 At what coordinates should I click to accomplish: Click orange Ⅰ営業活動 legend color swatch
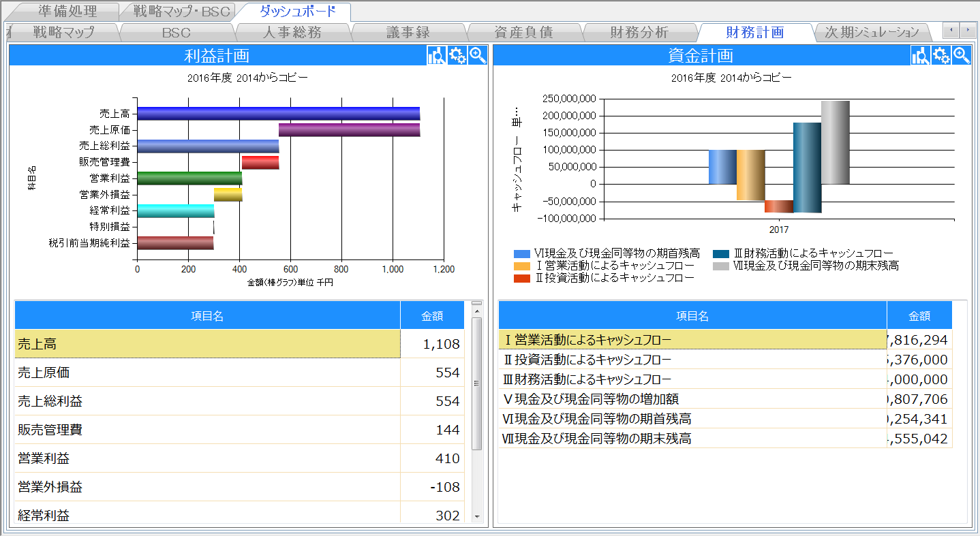click(521, 266)
